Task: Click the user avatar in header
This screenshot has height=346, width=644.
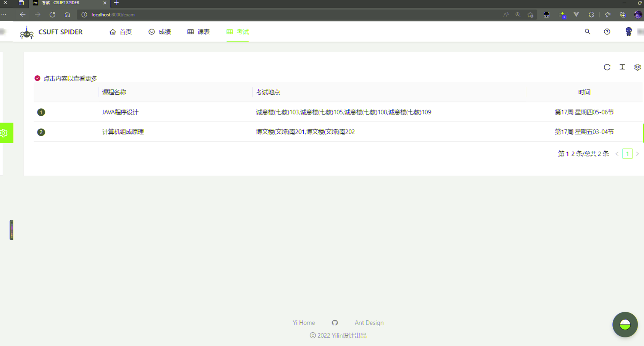Action: [628, 32]
